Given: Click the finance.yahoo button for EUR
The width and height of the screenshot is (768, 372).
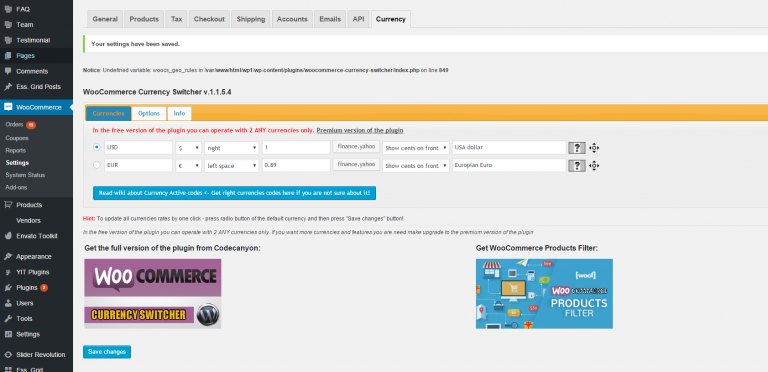Looking at the screenshot, I should click(356, 164).
